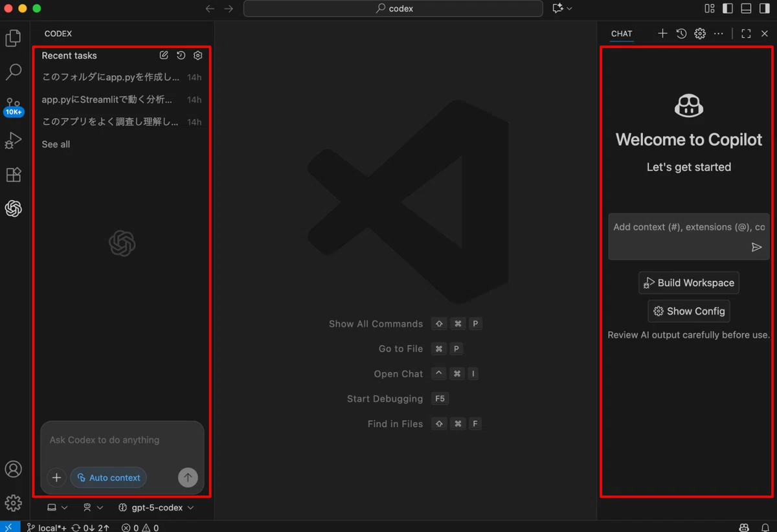The image size is (777, 532).
Task: Select the Codex OpenAI icon in activity bar
Action: coord(13,208)
